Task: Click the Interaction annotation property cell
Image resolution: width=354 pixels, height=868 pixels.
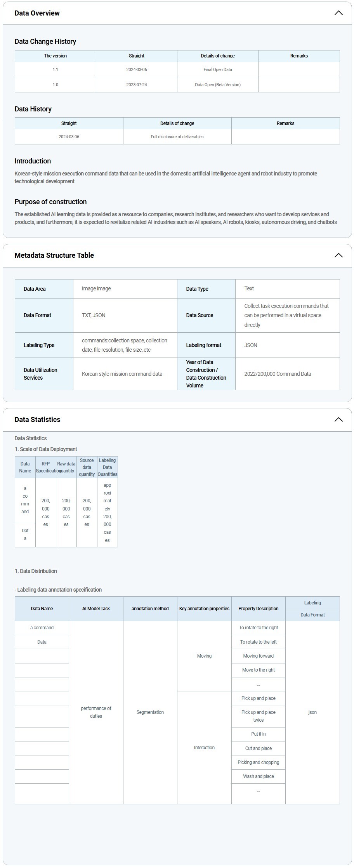Action: (204, 748)
